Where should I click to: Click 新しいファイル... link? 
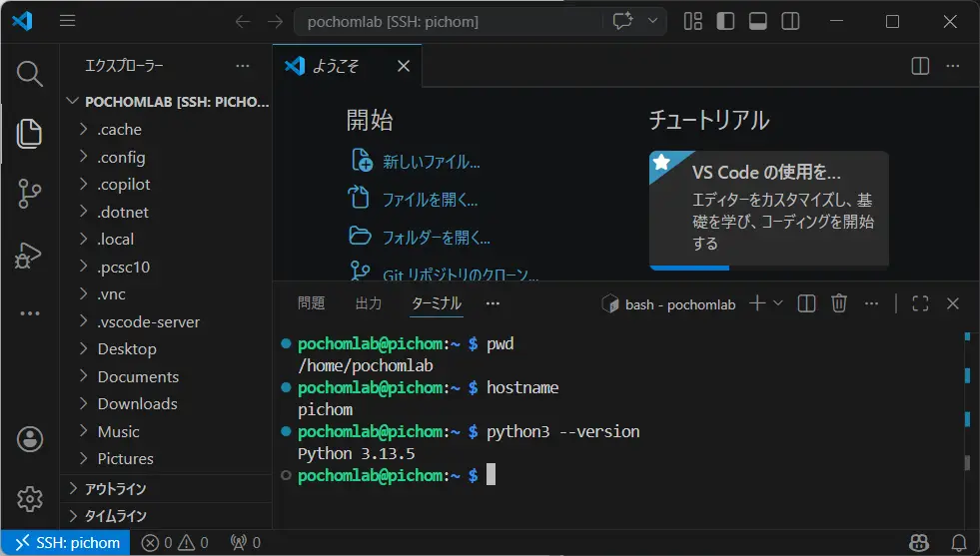coord(432,163)
